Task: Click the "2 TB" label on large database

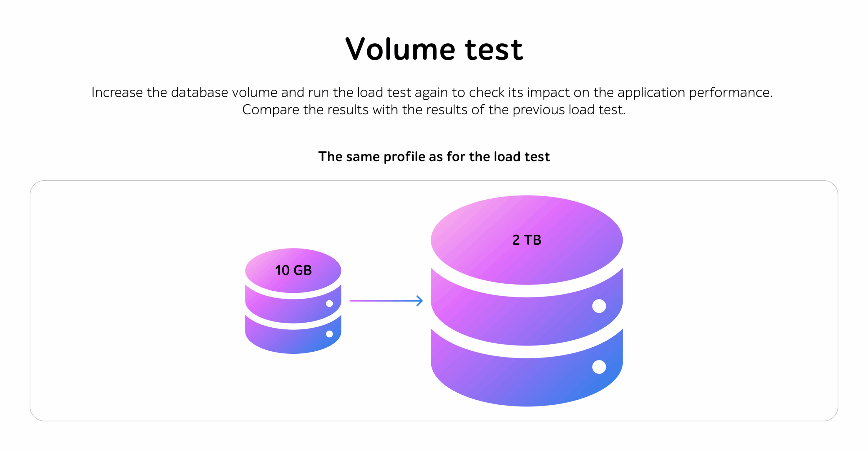Action: pos(526,240)
